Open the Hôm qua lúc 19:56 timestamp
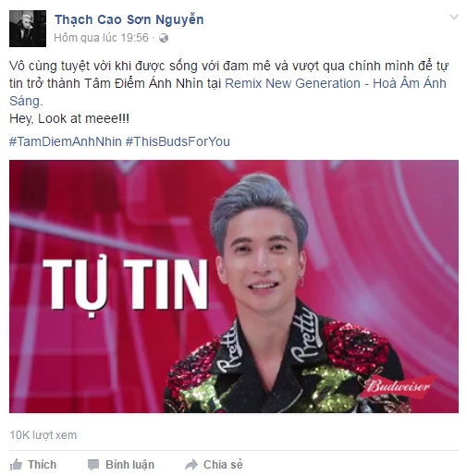467x476 pixels. coord(101,38)
